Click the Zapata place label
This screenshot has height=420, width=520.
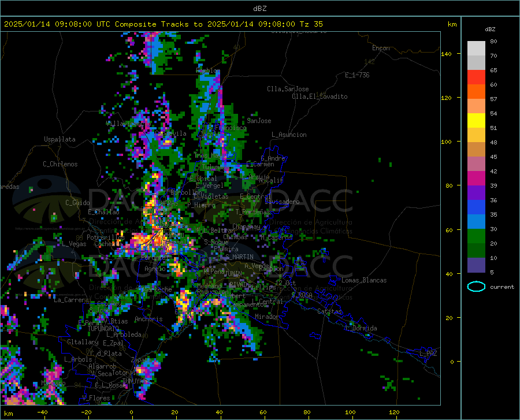[x=142, y=360]
